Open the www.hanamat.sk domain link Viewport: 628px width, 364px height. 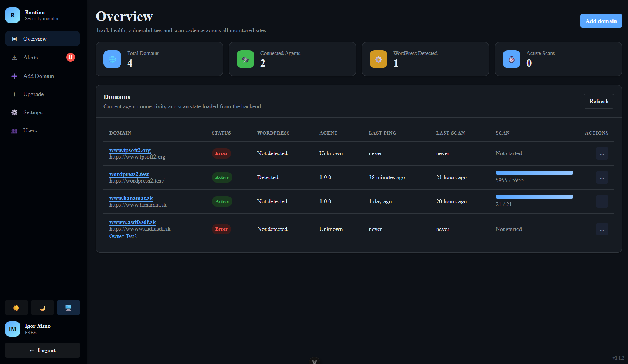click(131, 198)
